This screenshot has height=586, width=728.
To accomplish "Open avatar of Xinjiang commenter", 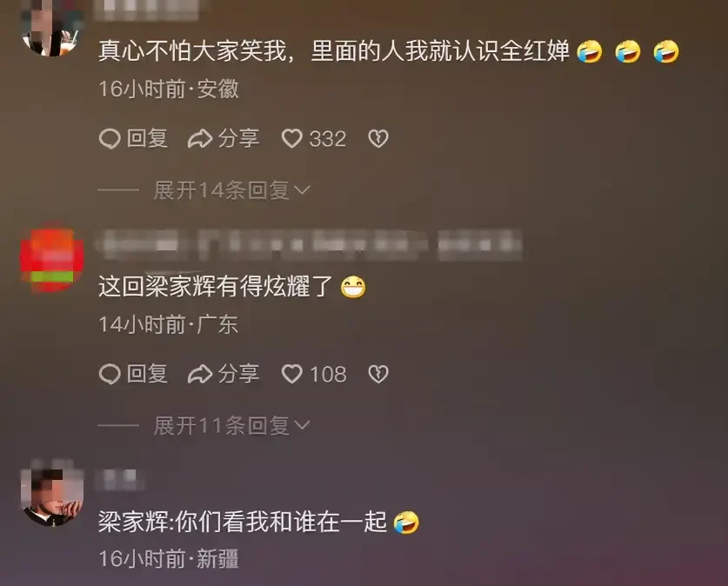I will [51, 496].
